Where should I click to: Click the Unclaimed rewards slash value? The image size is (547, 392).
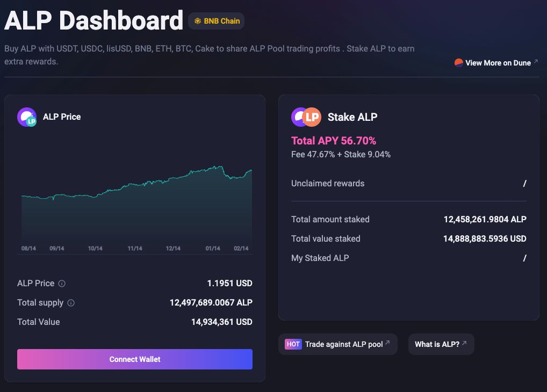(524, 183)
